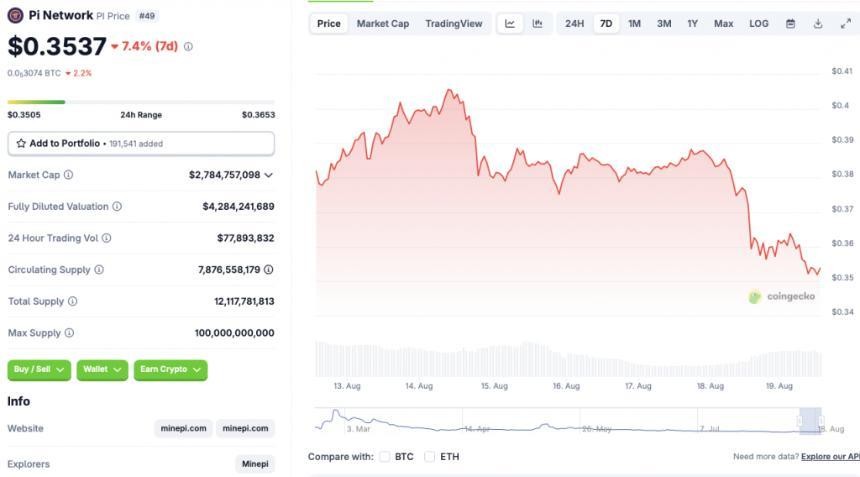Click info icon next to Fully Diluted Valuation
The image size is (860, 477).
tap(117, 207)
